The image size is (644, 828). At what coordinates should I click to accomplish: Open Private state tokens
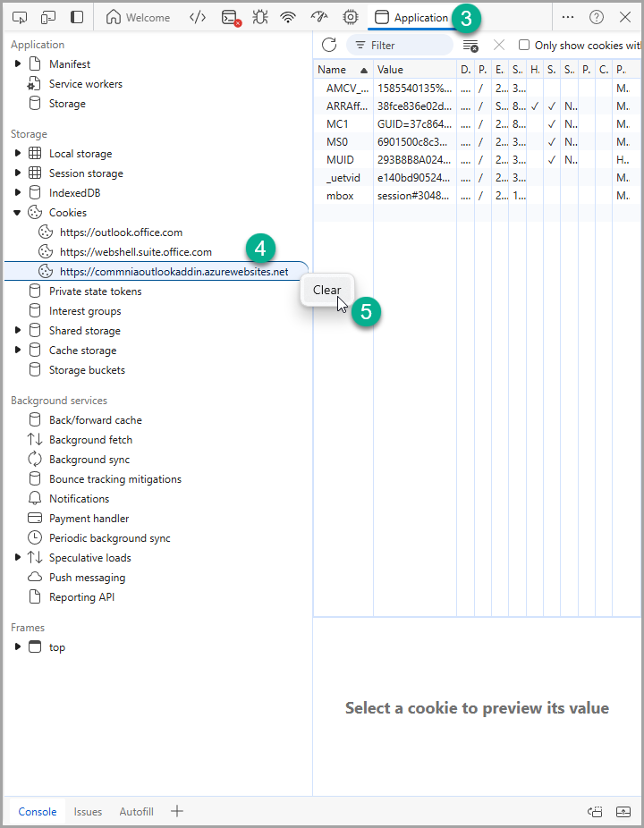(95, 291)
